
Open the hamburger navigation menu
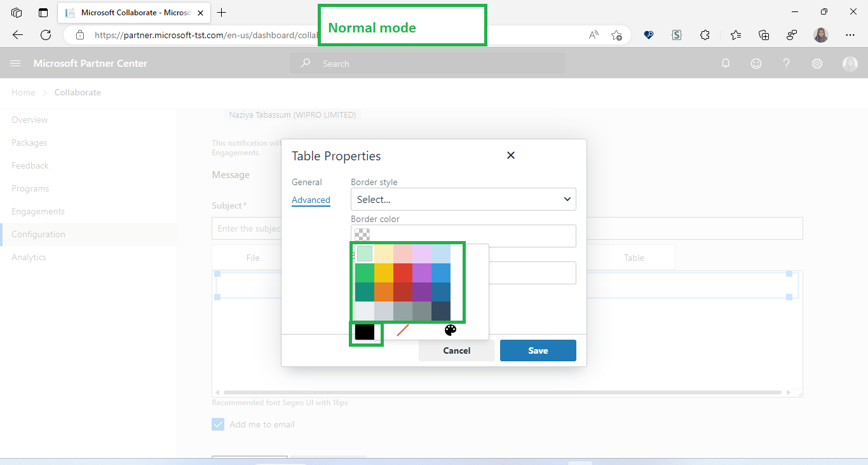15,63
